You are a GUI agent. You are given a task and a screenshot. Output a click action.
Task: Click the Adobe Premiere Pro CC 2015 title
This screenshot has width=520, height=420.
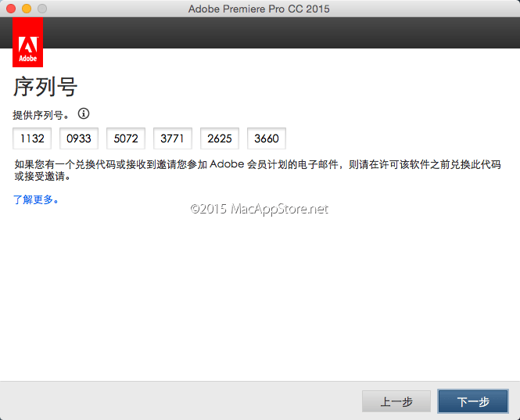(259, 9)
